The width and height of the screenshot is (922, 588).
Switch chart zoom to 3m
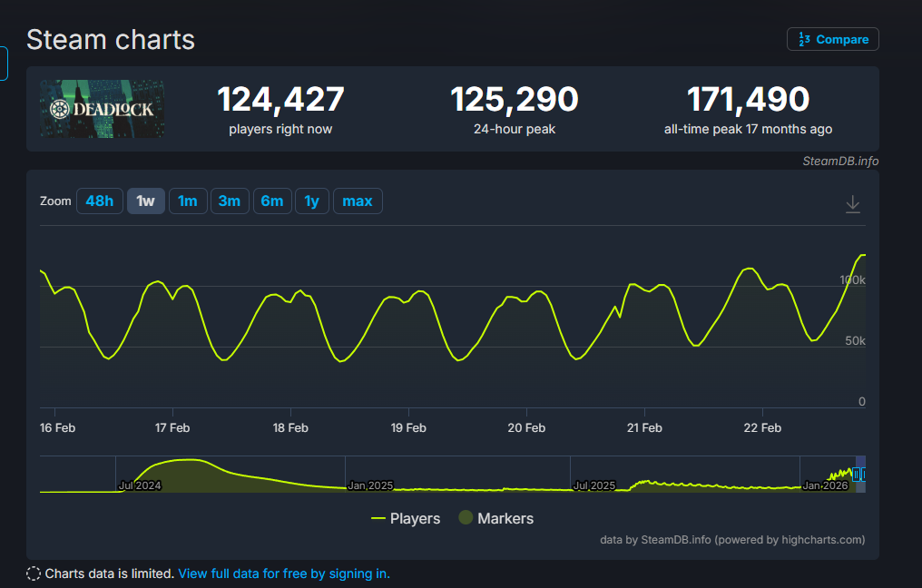230,201
